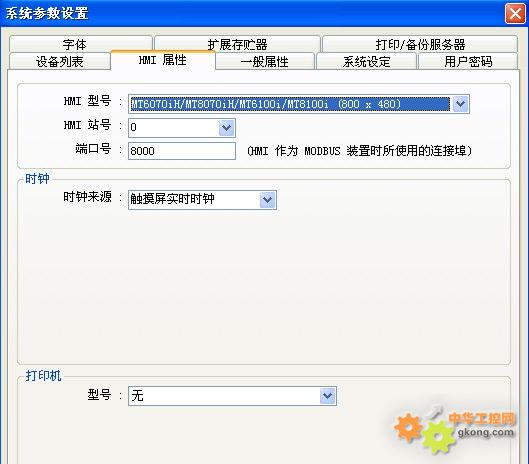The height and width of the screenshot is (464, 529).
Task: Open the HMI 型号 model dropdown arrow
Action: 461,104
